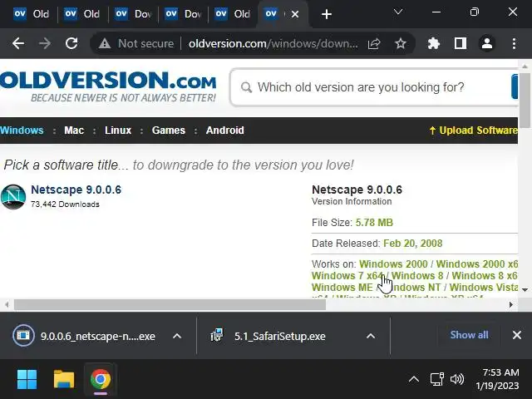Show hidden system tray icons
Screen dimensions: 532x399
[414, 379]
